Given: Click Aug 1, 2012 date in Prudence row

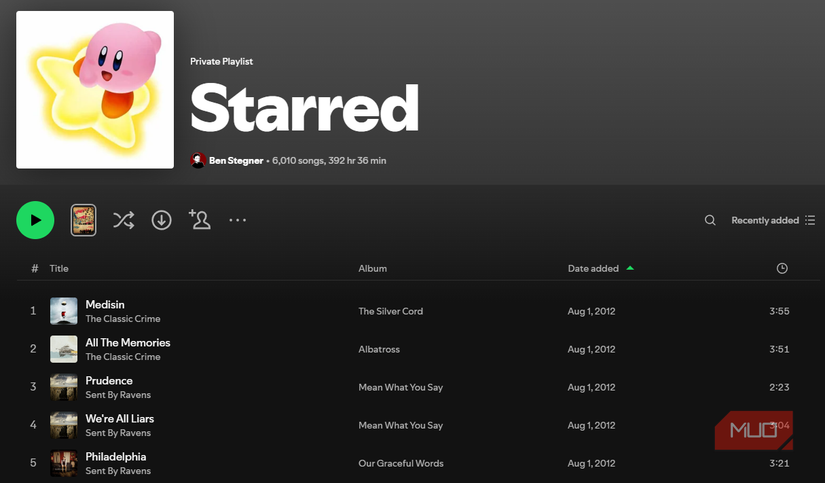Looking at the screenshot, I should 591,387.
